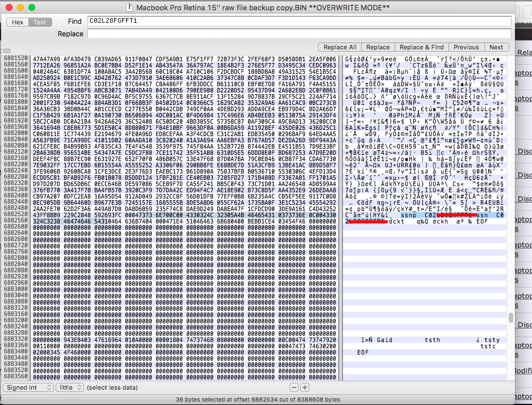
Task: Click the green zoom window button
Action: coord(32,7)
